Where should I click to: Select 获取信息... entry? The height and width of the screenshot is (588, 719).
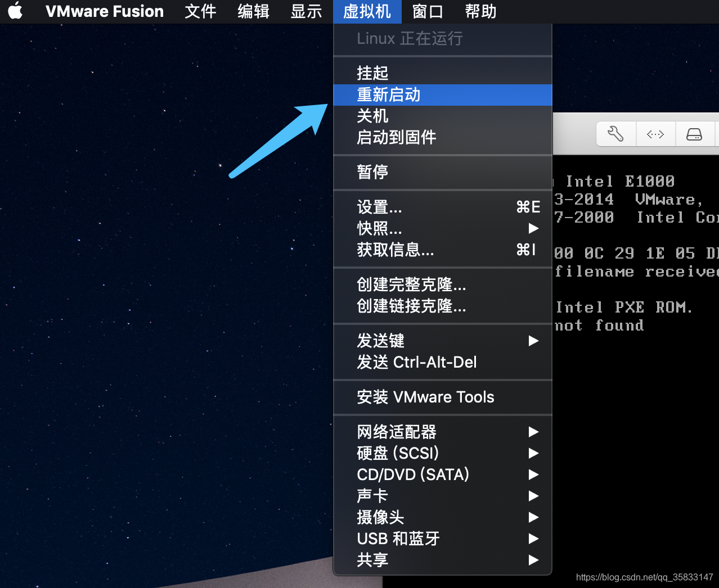[443, 250]
